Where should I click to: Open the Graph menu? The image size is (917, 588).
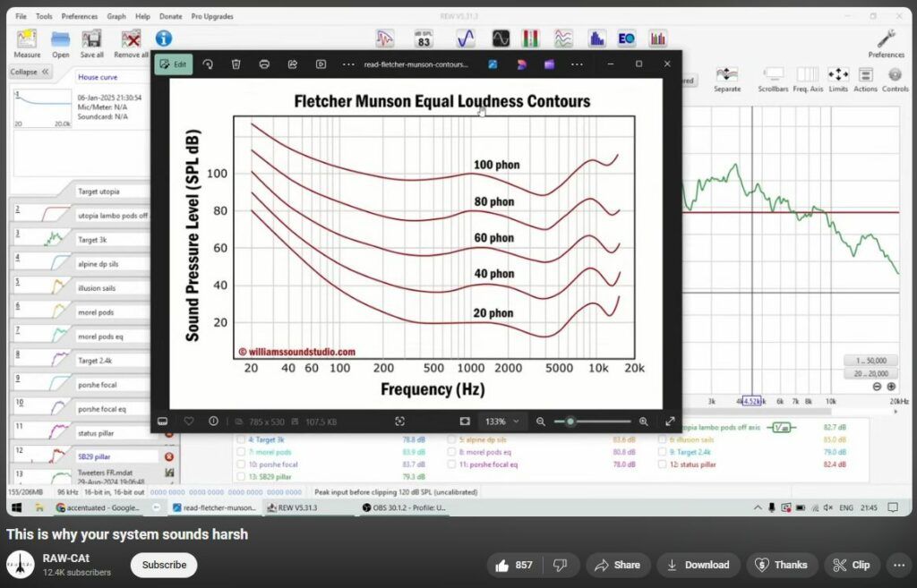coord(116,16)
